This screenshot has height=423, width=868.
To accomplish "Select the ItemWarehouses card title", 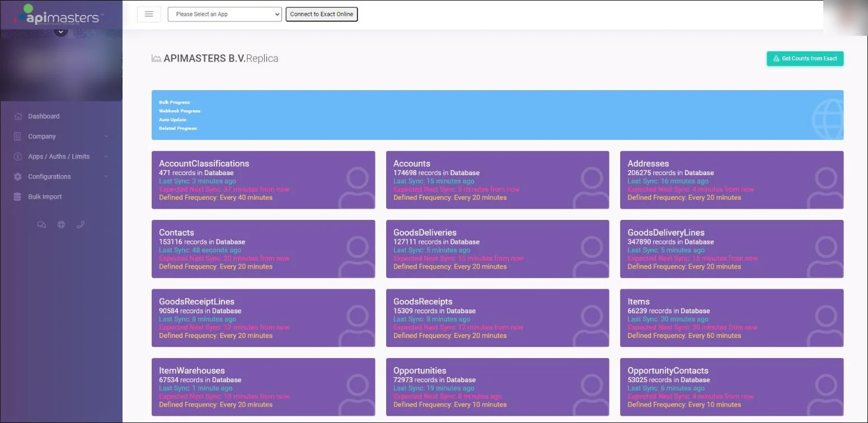I will coord(192,370).
